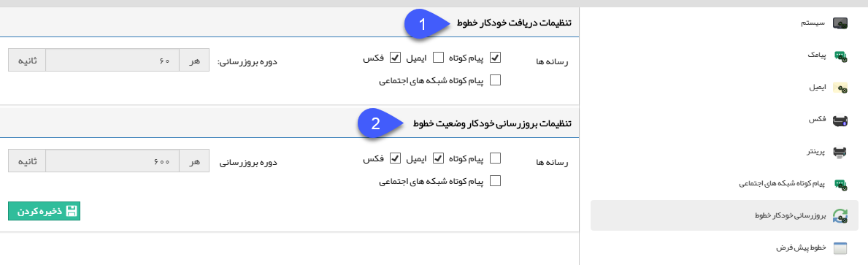Click the بروزرسانی خودکار خطوط refresh icon

(x=840, y=216)
